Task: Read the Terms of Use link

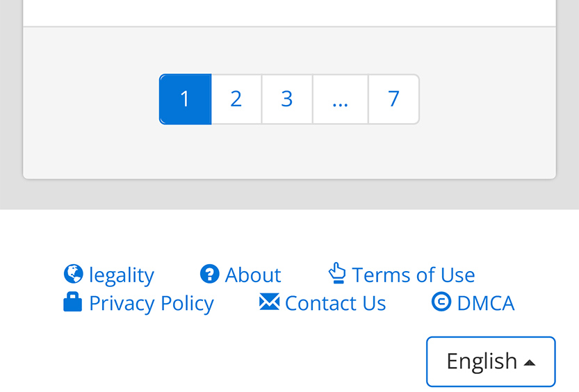Action: coord(414,275)
